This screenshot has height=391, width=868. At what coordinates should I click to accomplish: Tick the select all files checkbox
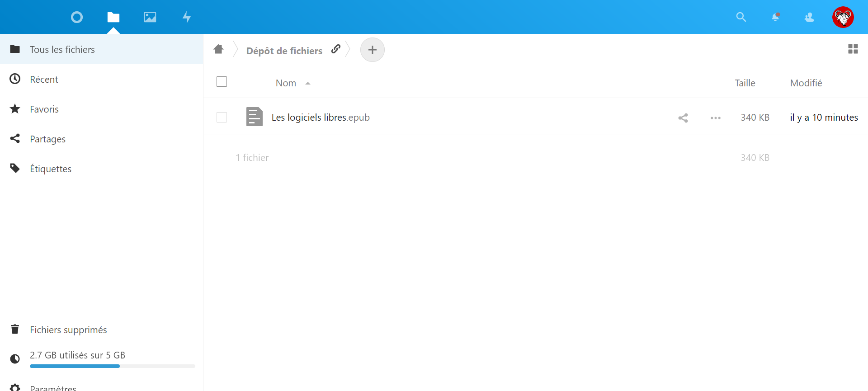pos(222,82)
